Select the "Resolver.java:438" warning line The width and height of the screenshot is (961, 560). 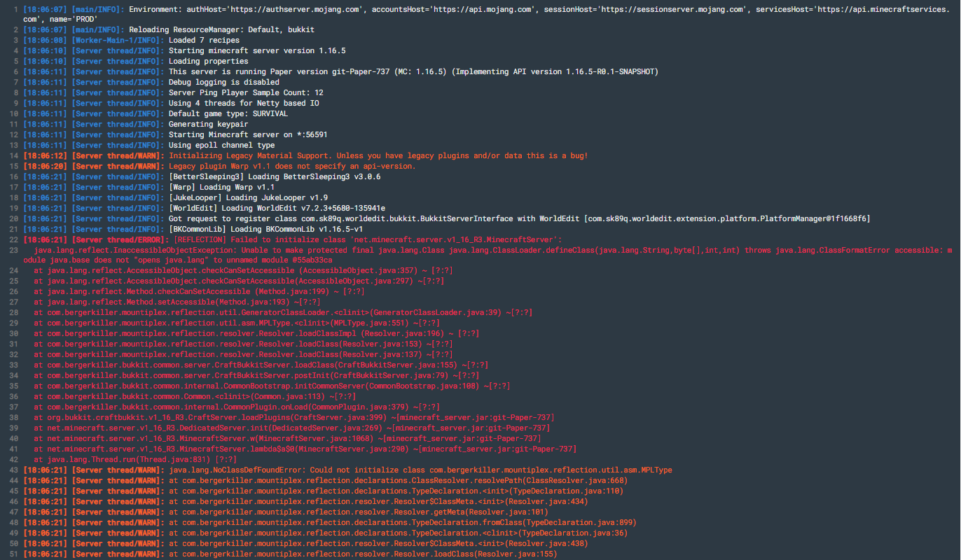378,545
